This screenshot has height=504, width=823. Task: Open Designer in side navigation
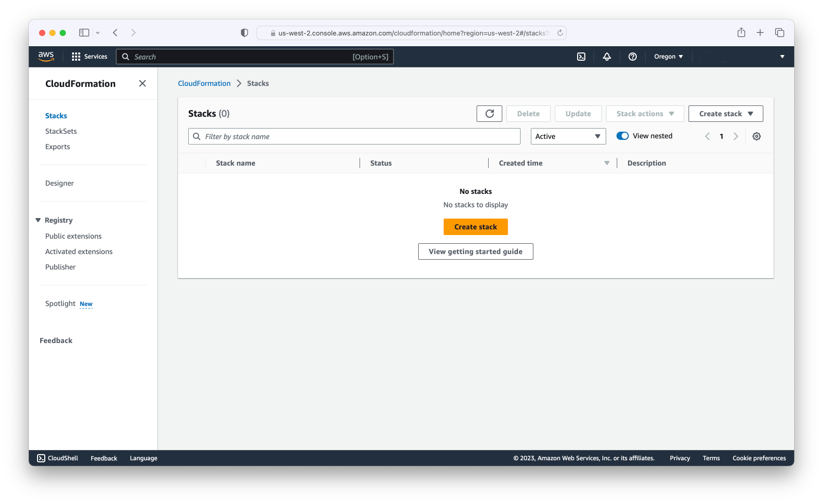click(x=60, y=183)
